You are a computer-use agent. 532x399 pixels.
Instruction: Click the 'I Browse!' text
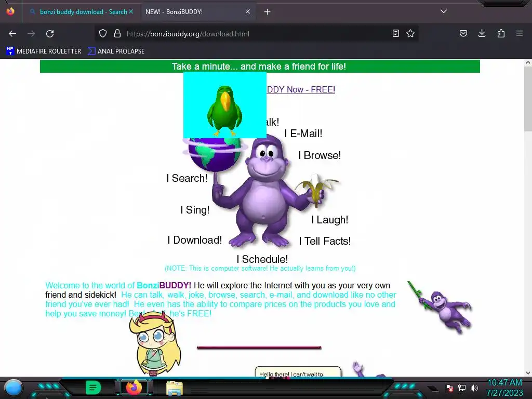pos(320,155)
